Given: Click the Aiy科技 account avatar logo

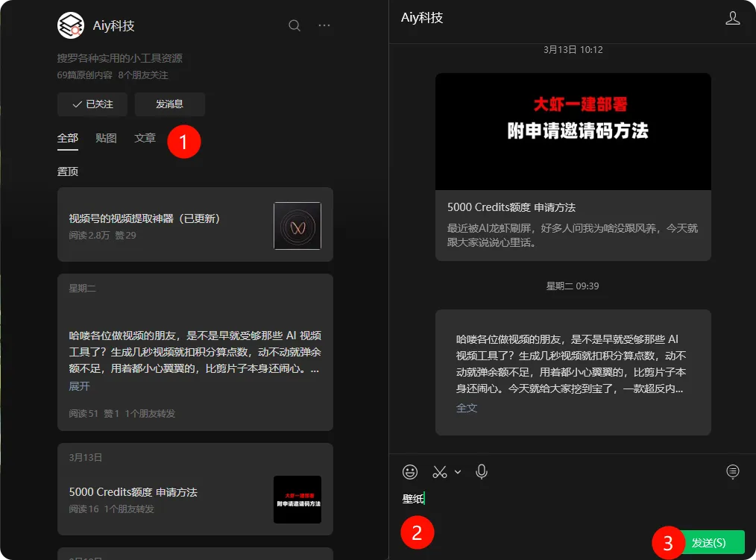Looking at the screenshot, I should coord(70,25).
